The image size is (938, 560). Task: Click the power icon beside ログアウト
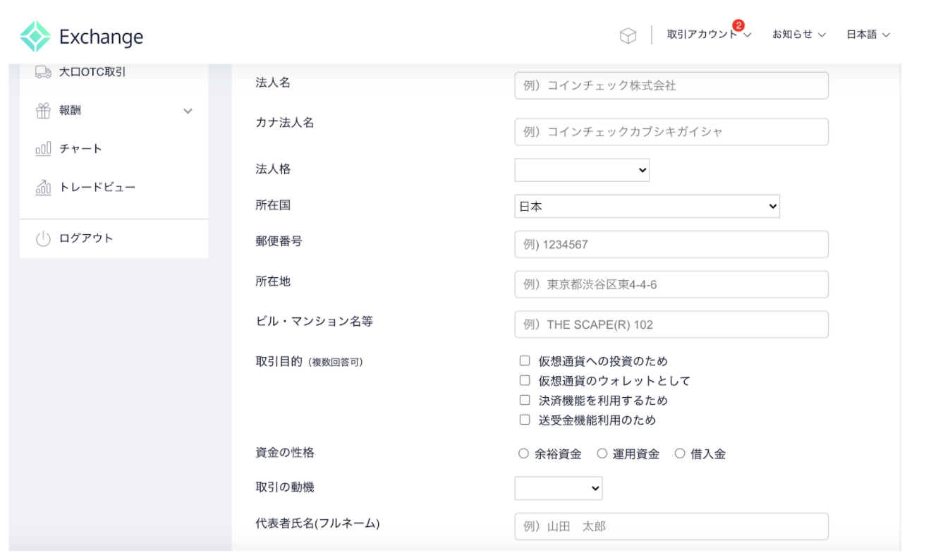point(43,238)
